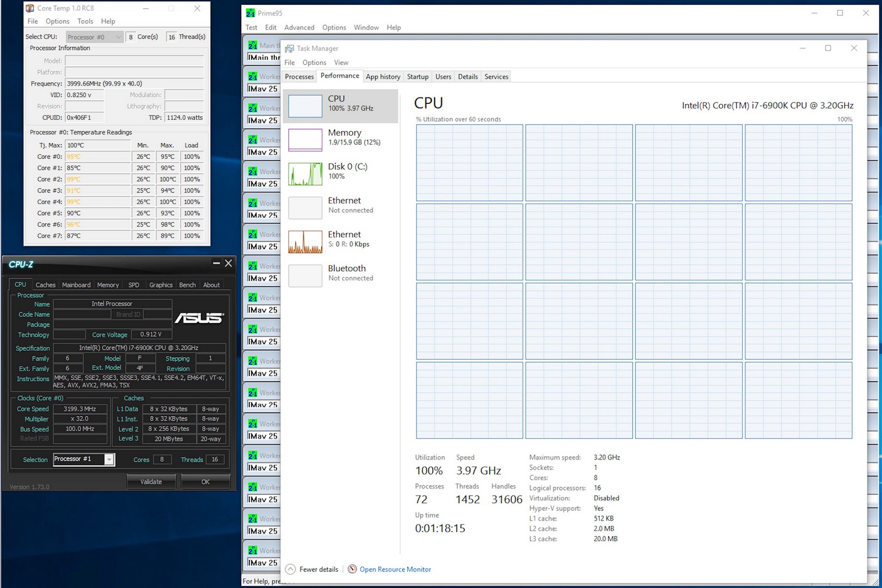Switch to Startup tab

tap(418, 77)
